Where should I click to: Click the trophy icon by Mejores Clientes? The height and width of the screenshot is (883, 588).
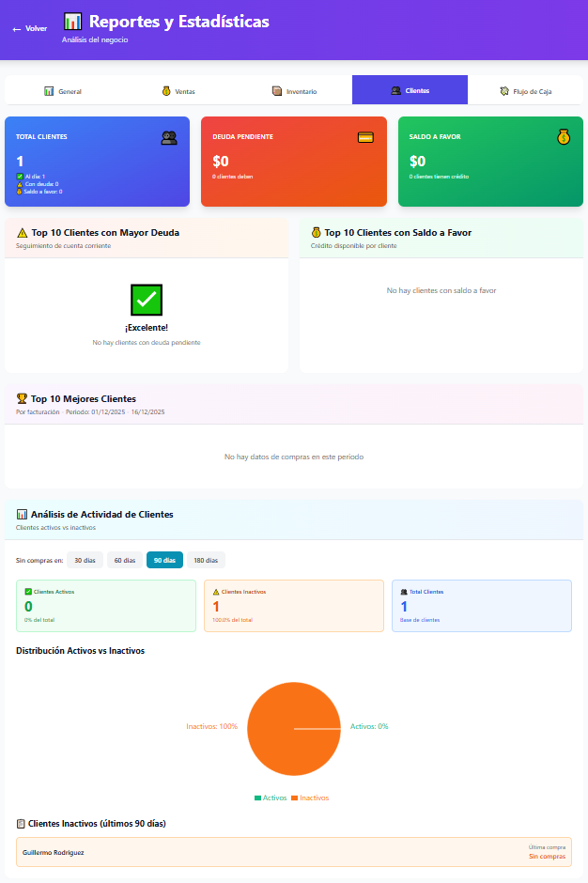pos(23,398)
